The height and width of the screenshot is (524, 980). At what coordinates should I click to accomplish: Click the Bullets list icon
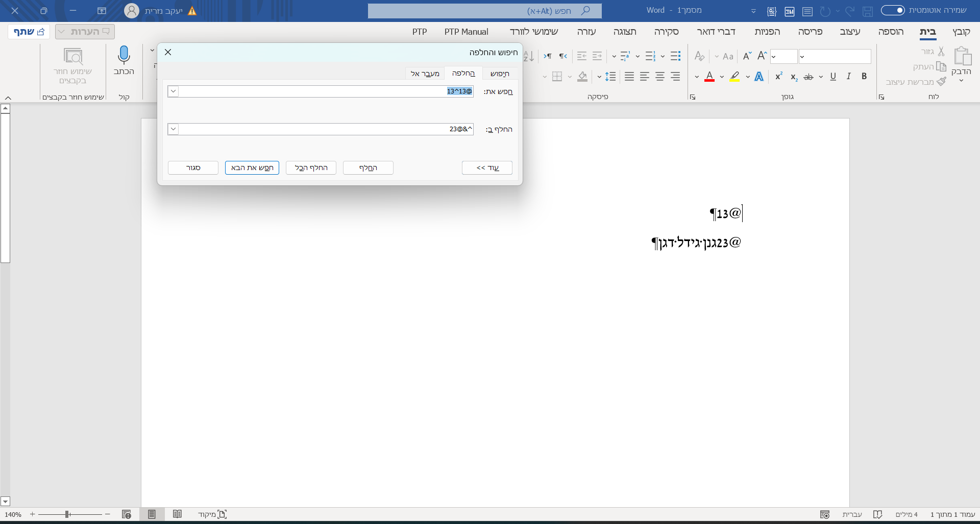(675, 56)
